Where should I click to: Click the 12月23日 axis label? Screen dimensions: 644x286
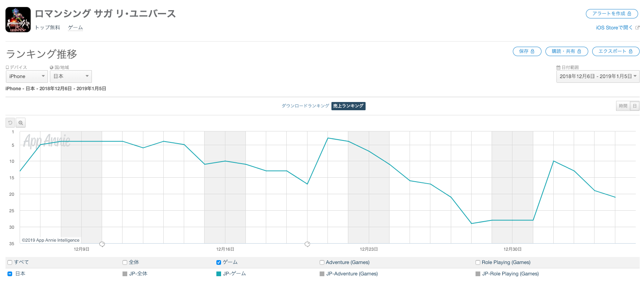tap(369, 249)
